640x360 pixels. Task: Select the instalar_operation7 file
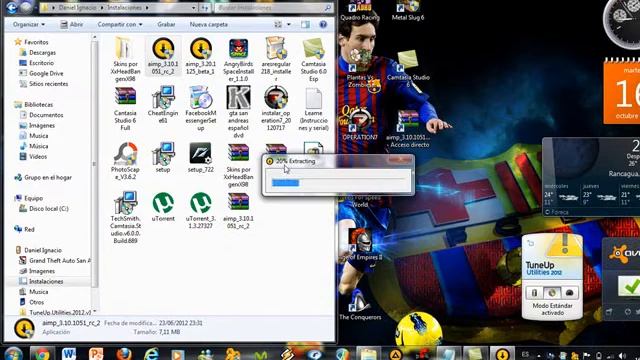[276, 109]
